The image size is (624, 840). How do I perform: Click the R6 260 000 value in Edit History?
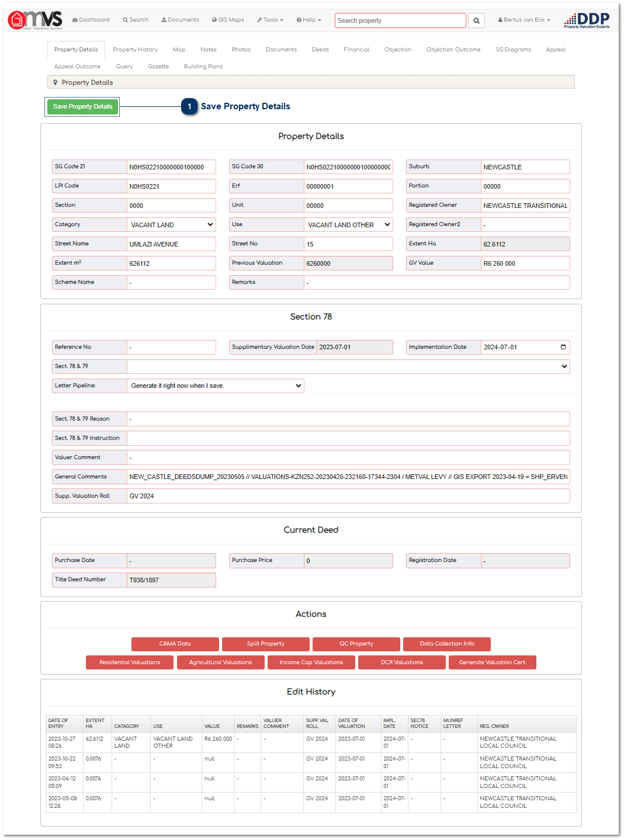click(x=218, y=739)
